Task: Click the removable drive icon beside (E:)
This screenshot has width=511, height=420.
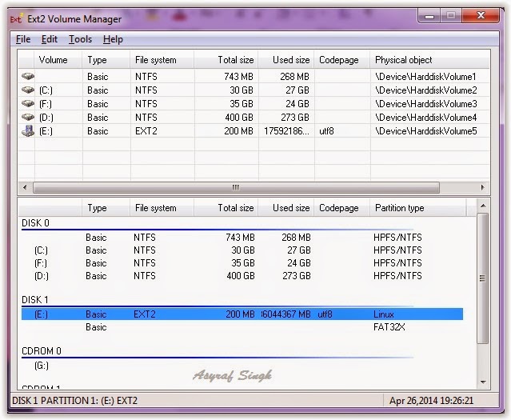Action: point(28,130)
